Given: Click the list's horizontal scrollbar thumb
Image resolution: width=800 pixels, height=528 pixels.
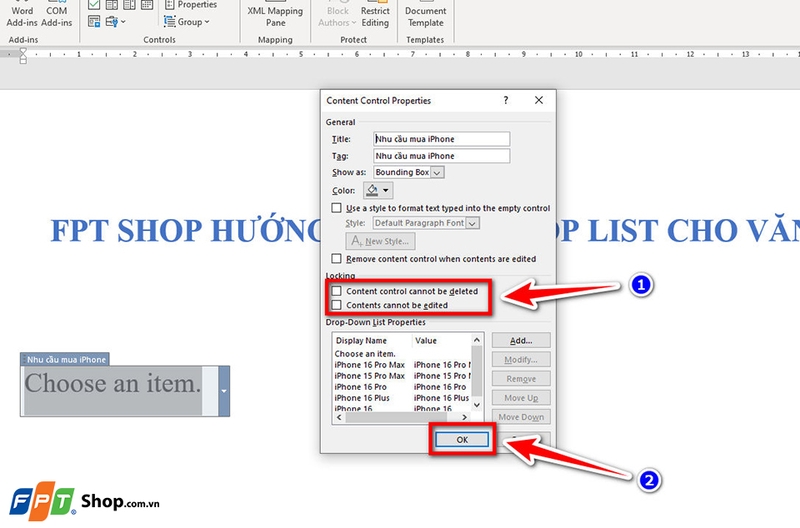Looking at the screenshot, I should coord(395,417).
